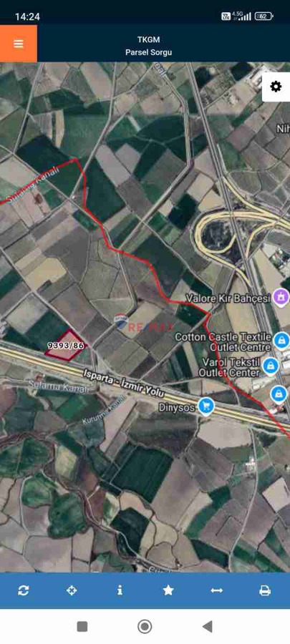Viewport: 290px width, 644px height.
Task: Tap the locate crosshair icon
Action: (72, 590)
